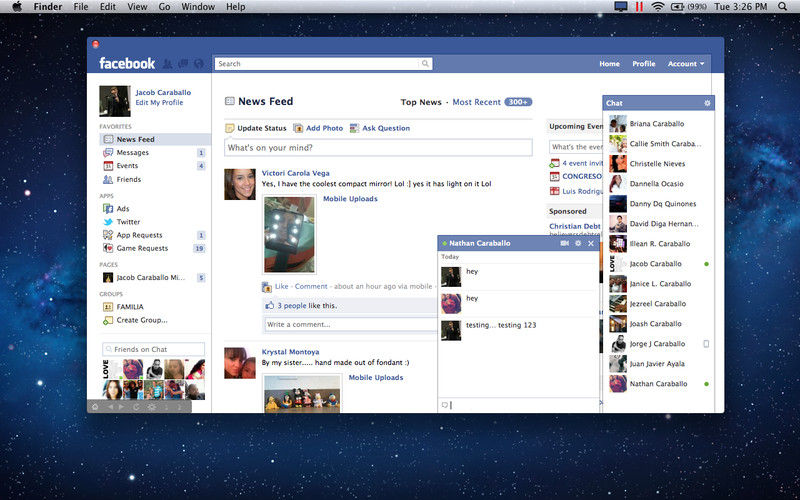Viewport: 800px width, 500px height.
Task: Click thumbs-up icon beside 3 people
Action: (270, 306)
